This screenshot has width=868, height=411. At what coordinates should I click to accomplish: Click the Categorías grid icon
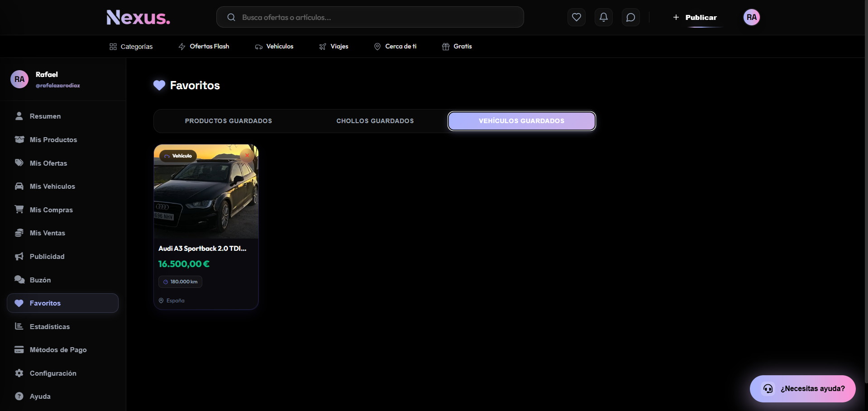coord(113,47)
